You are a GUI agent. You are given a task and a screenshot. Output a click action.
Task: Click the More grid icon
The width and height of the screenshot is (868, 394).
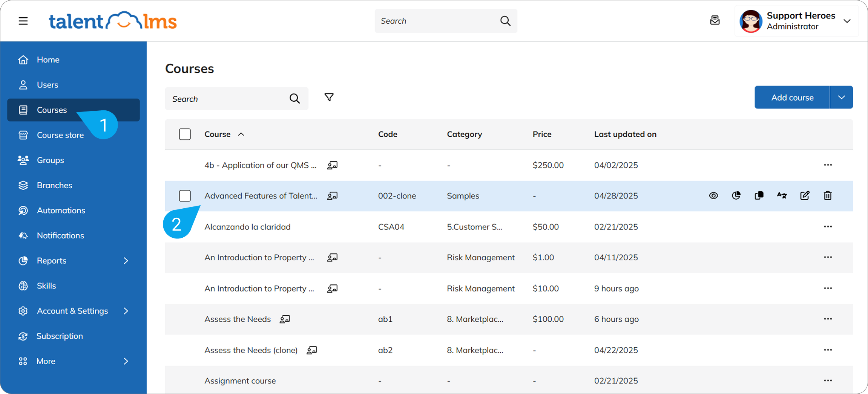[23, 361]
